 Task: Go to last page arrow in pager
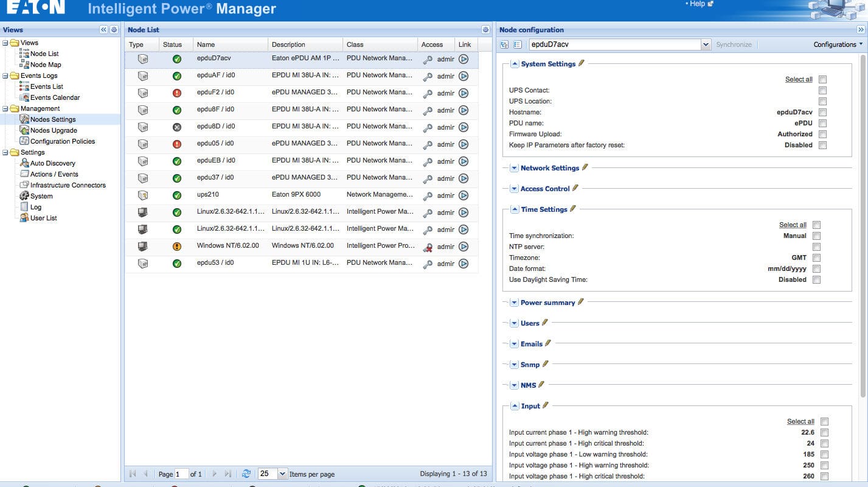(227, 474)
